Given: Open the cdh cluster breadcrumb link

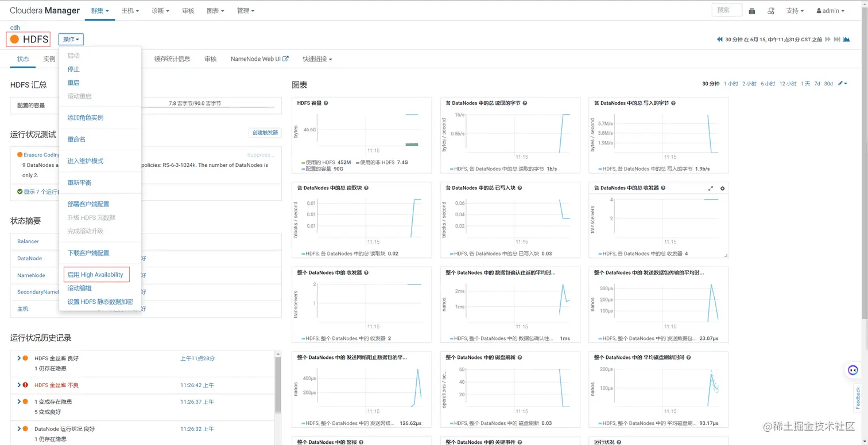Looking at the screenshot, I should click(x=15, y=28).
